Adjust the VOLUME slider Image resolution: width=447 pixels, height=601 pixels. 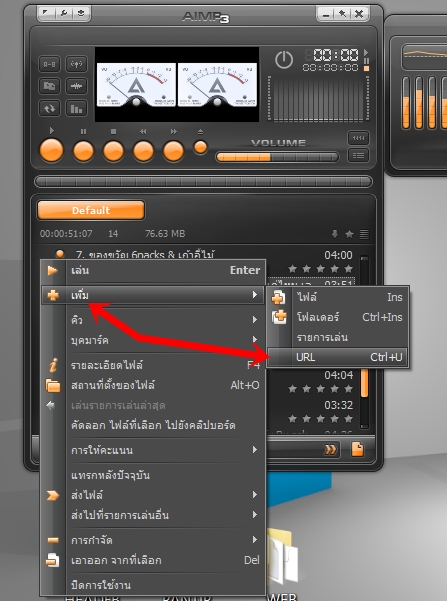(x=277, y=157)
